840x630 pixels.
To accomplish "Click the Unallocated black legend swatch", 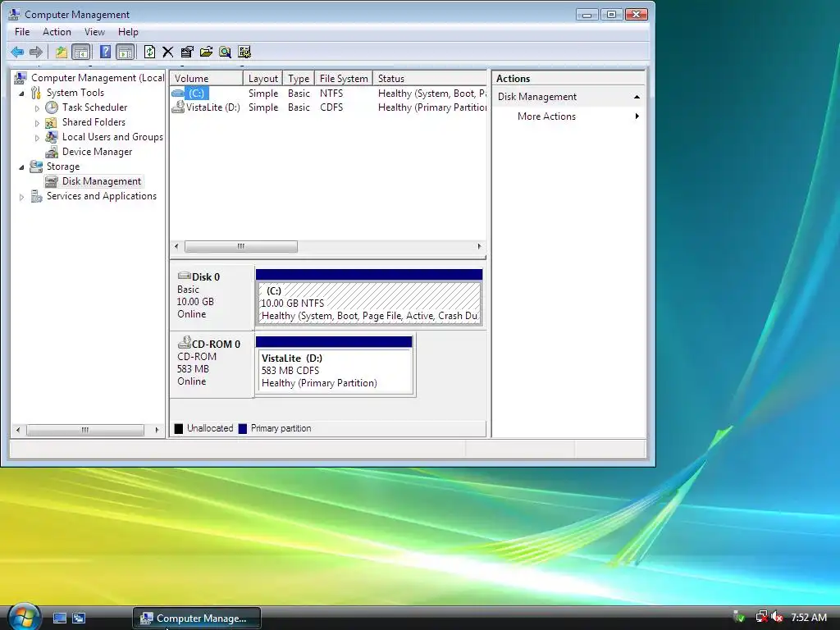I will [179, 428].
